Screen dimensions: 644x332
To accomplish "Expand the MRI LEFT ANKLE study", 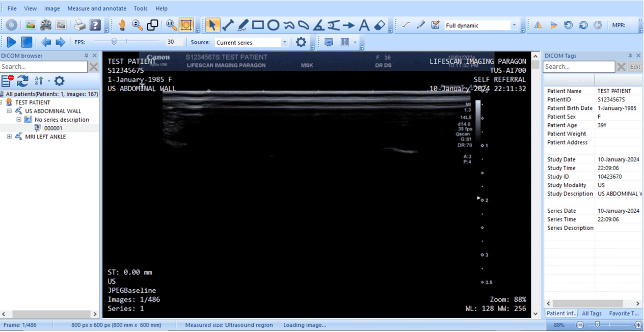I will 9,136.
